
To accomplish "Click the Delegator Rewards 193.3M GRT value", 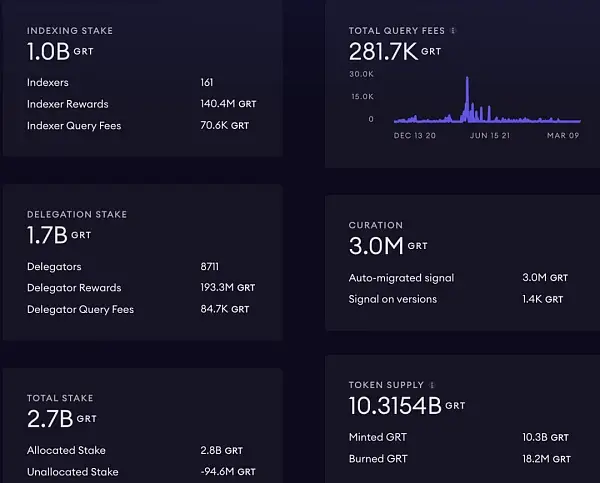I will tap(228, 288).
